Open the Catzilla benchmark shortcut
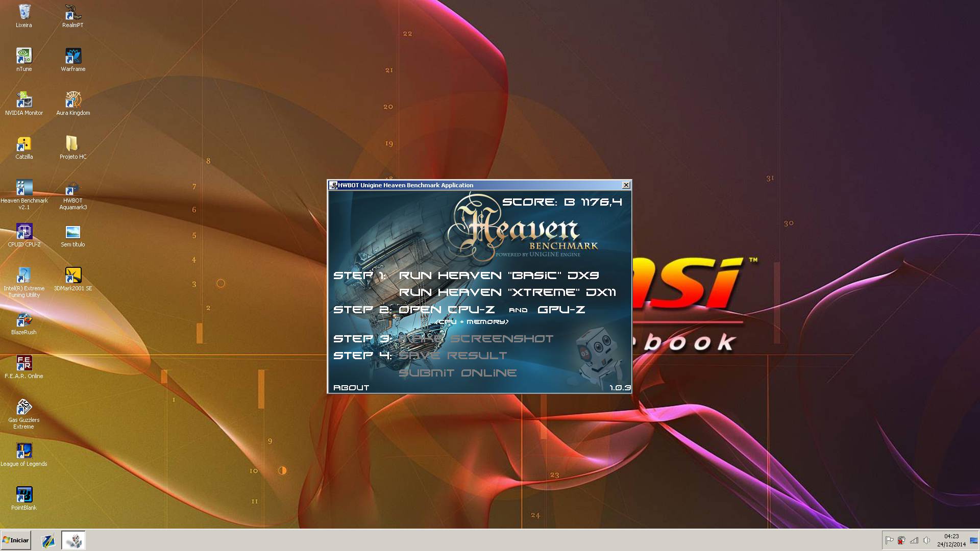This screenshot has width=980, height=551. [x=24, y=147]
